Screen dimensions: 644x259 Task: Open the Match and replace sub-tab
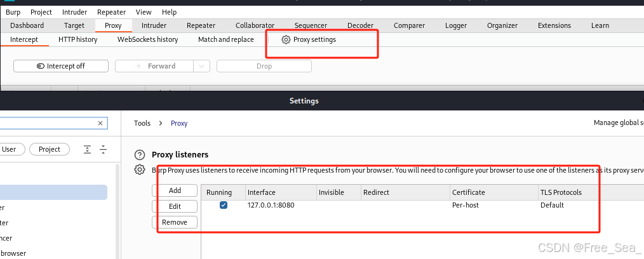(x=226, y=40)
